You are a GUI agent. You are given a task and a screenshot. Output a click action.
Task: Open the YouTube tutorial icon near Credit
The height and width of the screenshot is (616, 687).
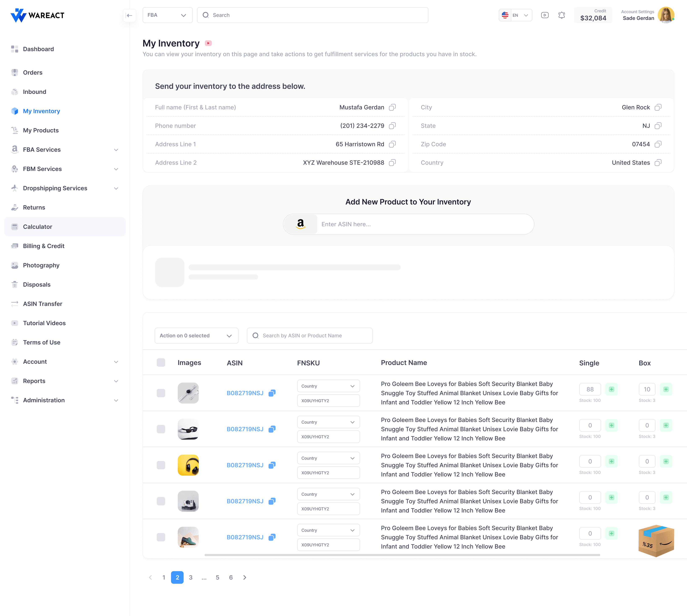pyautogui.click(x=545, y=15)
